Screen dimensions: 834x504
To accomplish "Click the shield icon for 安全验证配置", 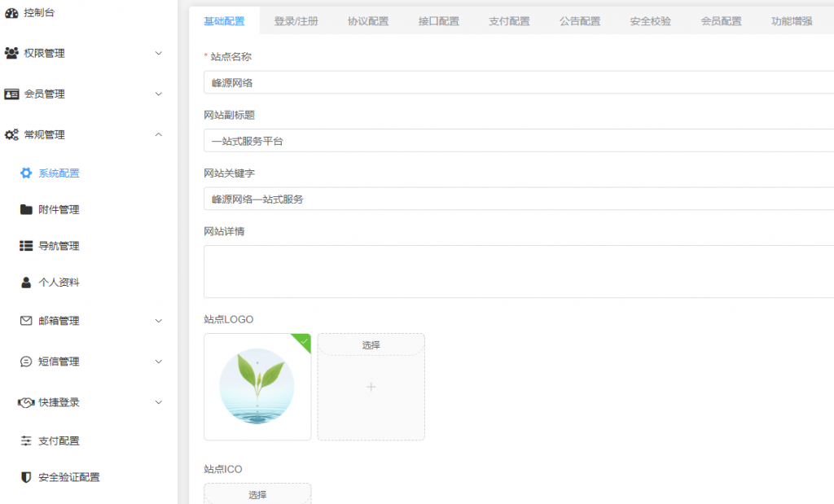I will (26, 477).
